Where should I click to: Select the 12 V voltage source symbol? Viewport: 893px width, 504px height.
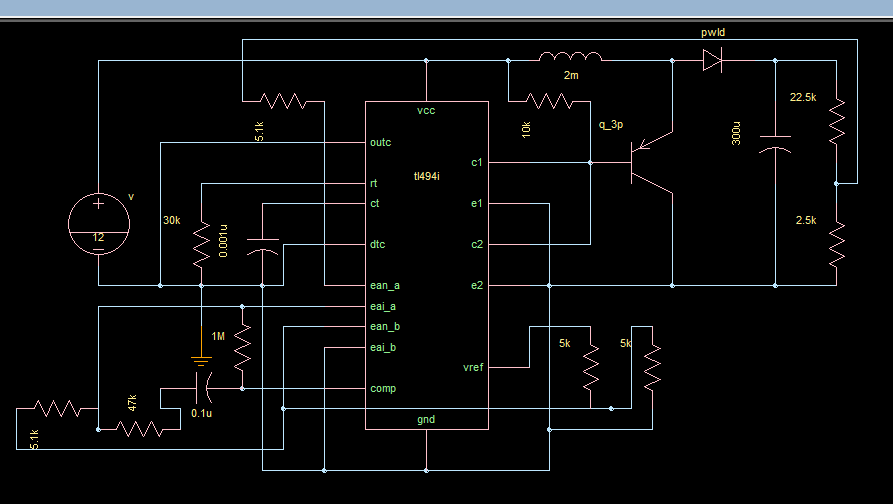coord(99,224)
